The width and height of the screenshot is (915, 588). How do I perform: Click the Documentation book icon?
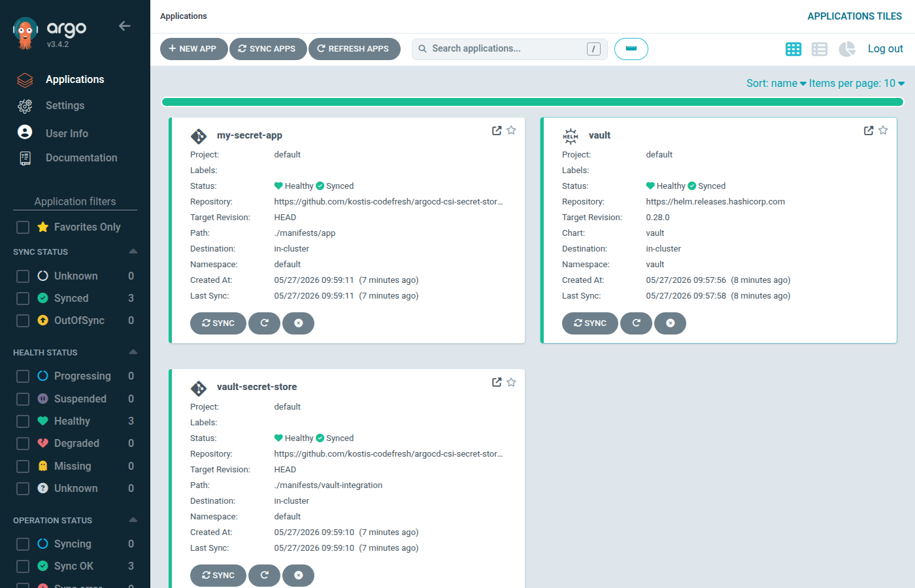tap(25, 158)
